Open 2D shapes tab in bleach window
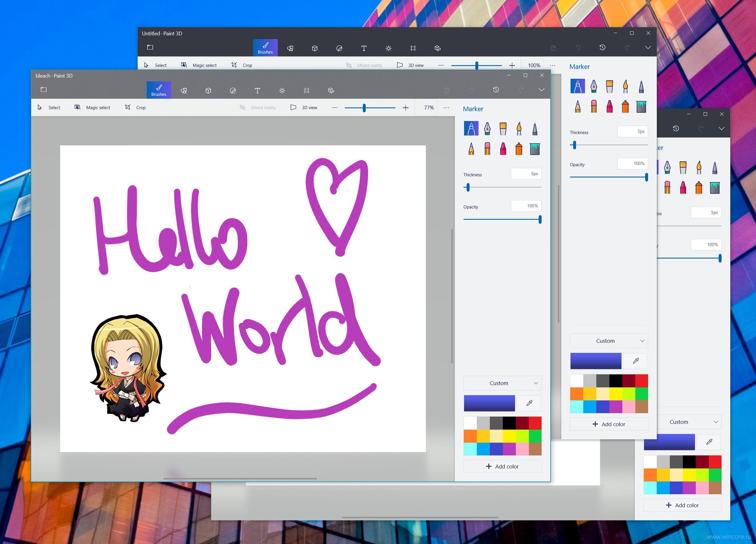The image size is (756, 544). click(184, 90)
